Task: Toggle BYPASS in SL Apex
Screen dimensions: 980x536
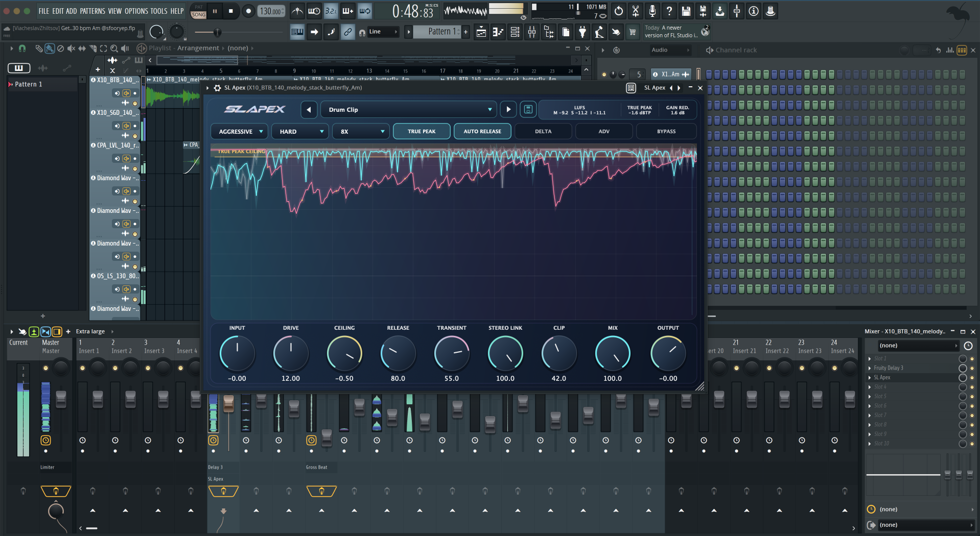Action: [666, 131]
